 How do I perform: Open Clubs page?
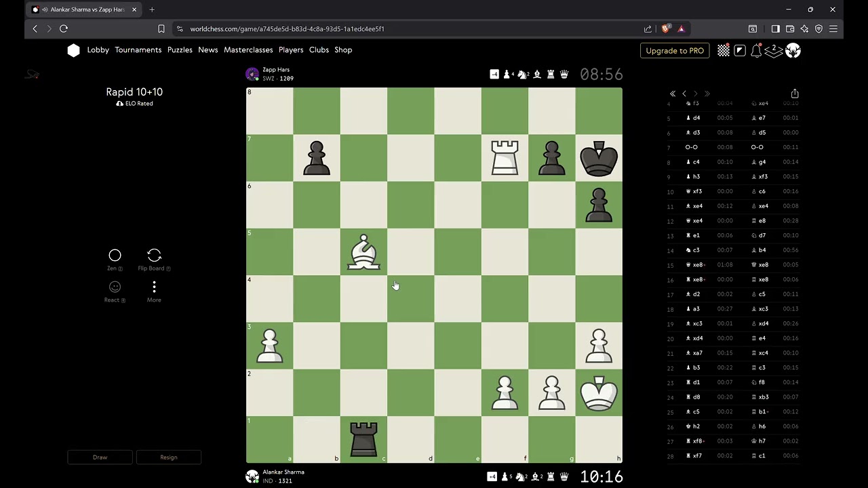pos(319,50)
